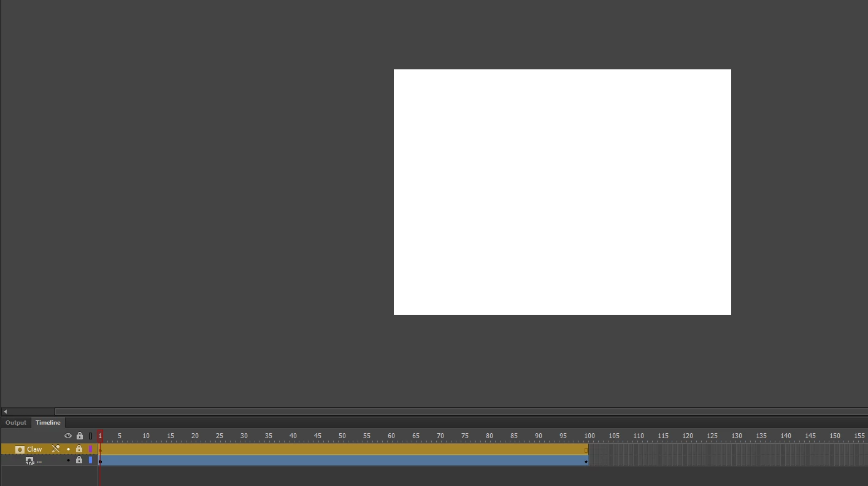Image resolution: width=868 pixels, height=486 pixels.
Task: Switch to the Output tab
Action: pyautogui.click(x=16, y=423)
